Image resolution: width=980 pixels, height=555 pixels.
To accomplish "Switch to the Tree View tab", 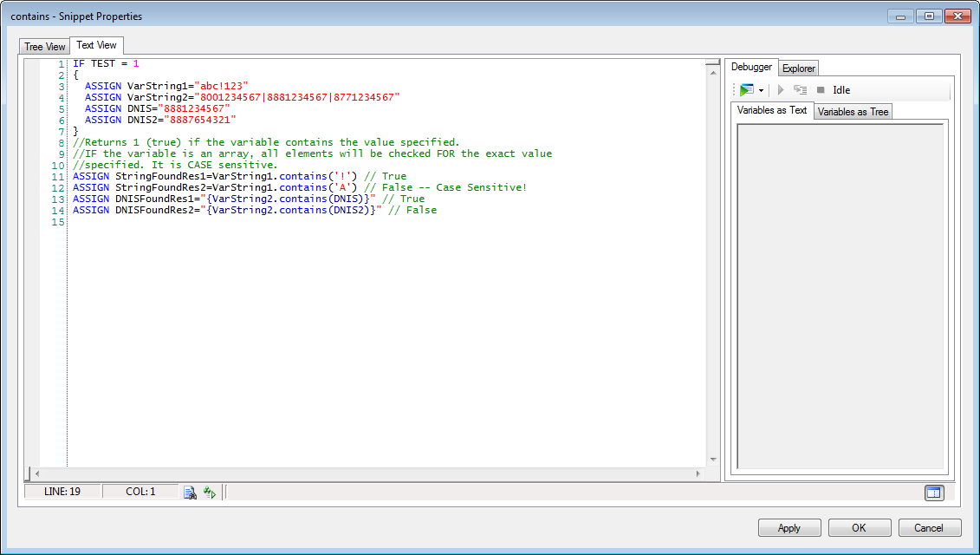I will [45, 47].
